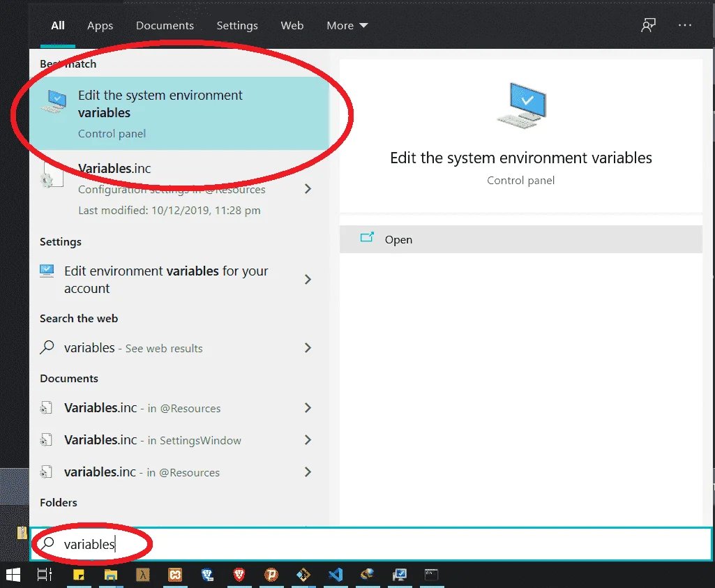Expand arrow for lowercase variables.inc in @Resources
This screenshot has width=715, height=588.
click(308, 472)
